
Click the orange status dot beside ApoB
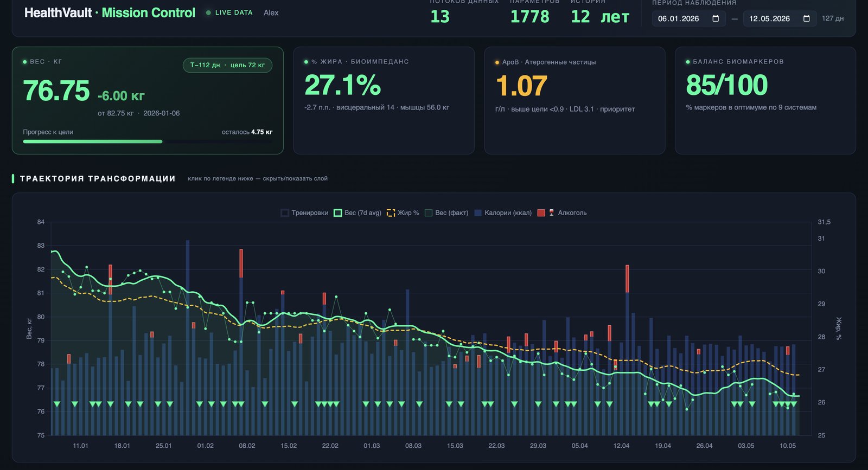pyautogui.click(x=497, y=62)
